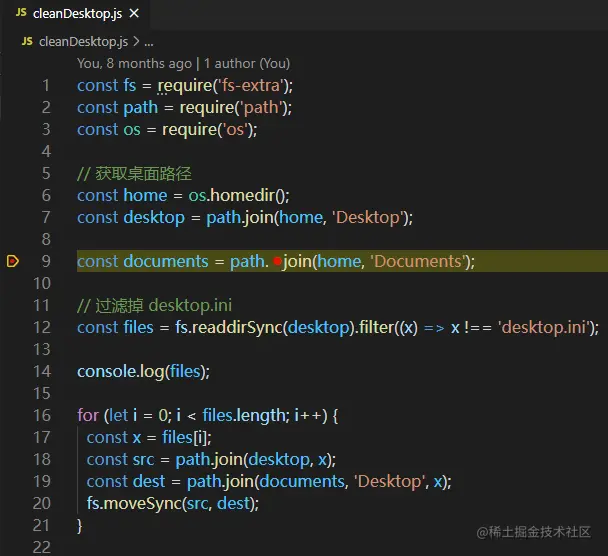Click the 'Desktop' string on line 19
608x556 pixels.
[389, 482]
